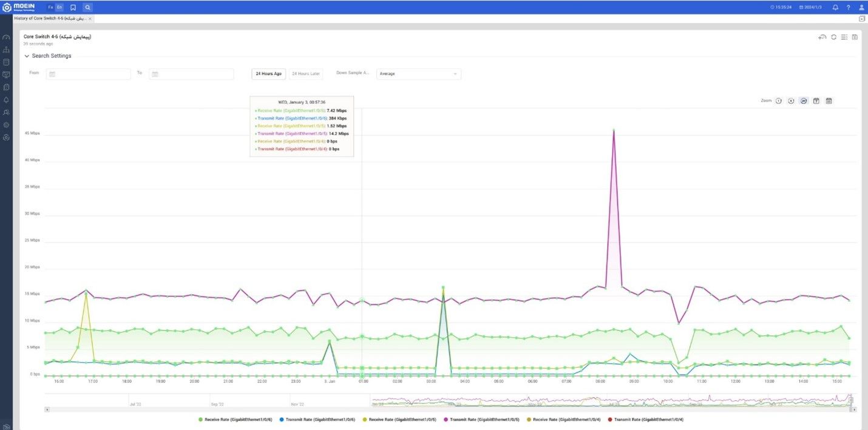Select the 1-hour zoom icon
Screen dimensions: 868x430
point(778,101)
